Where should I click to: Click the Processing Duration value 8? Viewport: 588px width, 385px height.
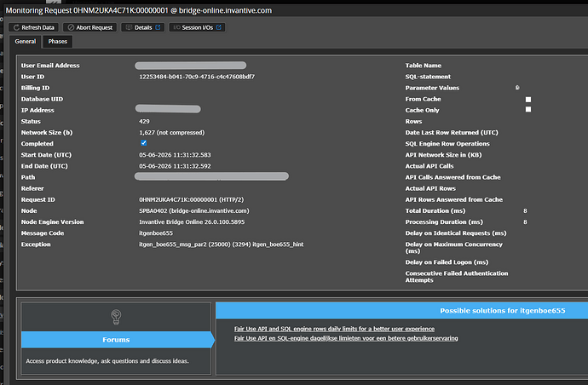[525, 222]
